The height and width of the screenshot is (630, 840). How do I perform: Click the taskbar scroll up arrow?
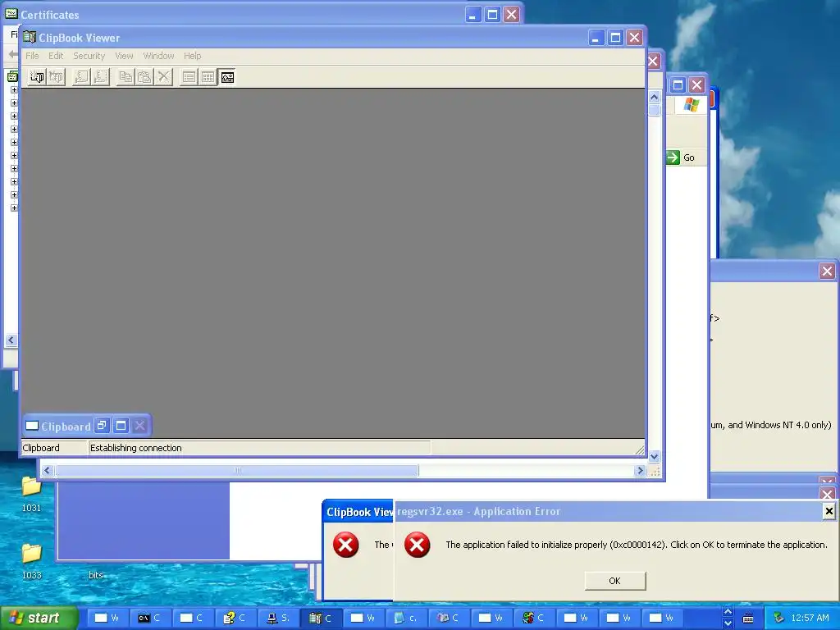click(x=728, y=612)
